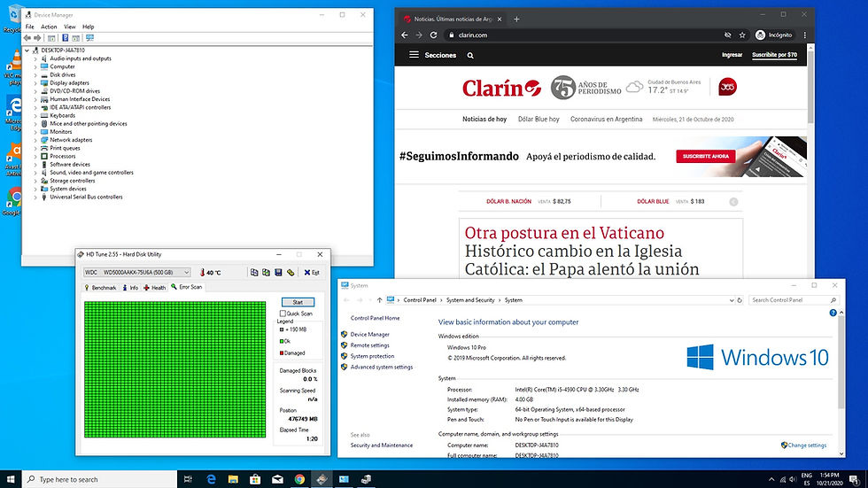Open File Explorer from the taskbar
Screen dimensions: 868x488
click(233, 479)
